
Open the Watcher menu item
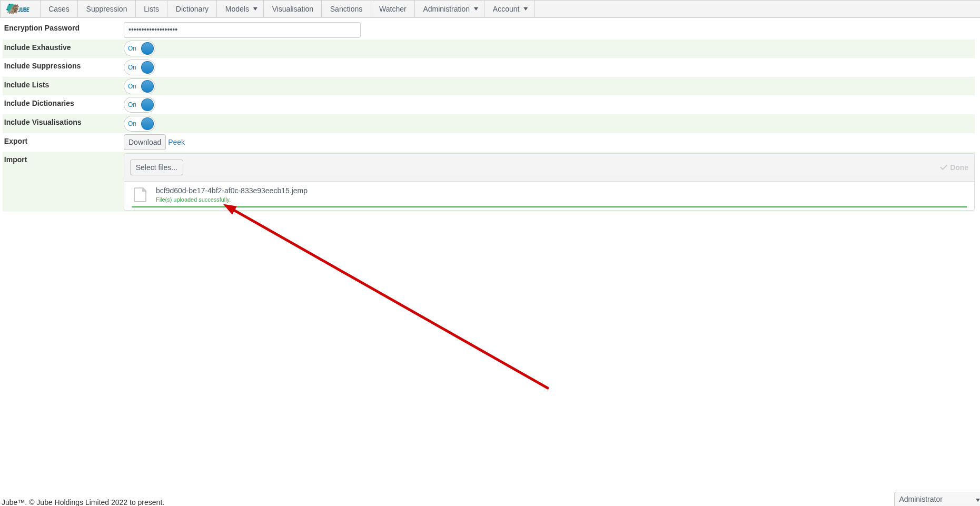tap(393, 9)
